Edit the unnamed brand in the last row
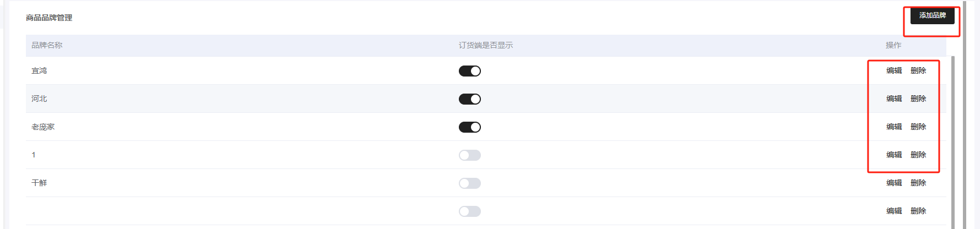Viewport: 980px width, 229px height. (x=894, y=211)
